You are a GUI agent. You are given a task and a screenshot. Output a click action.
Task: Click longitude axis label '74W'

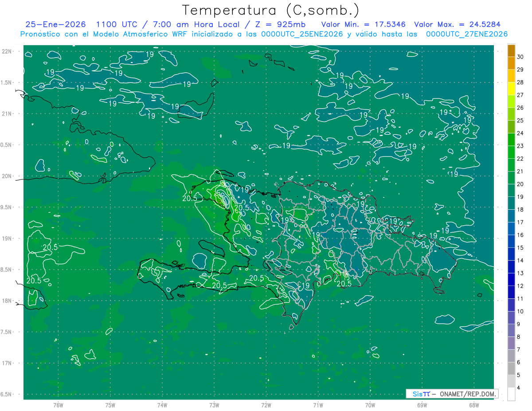pos(162,405)
